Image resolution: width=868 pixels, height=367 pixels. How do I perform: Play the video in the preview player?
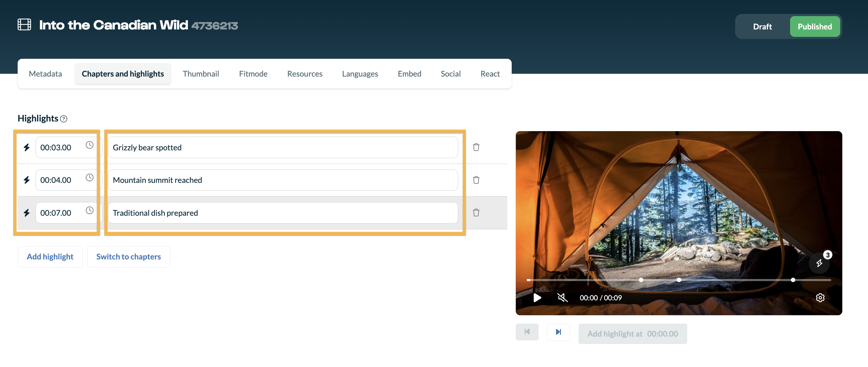tap(537, 298)
